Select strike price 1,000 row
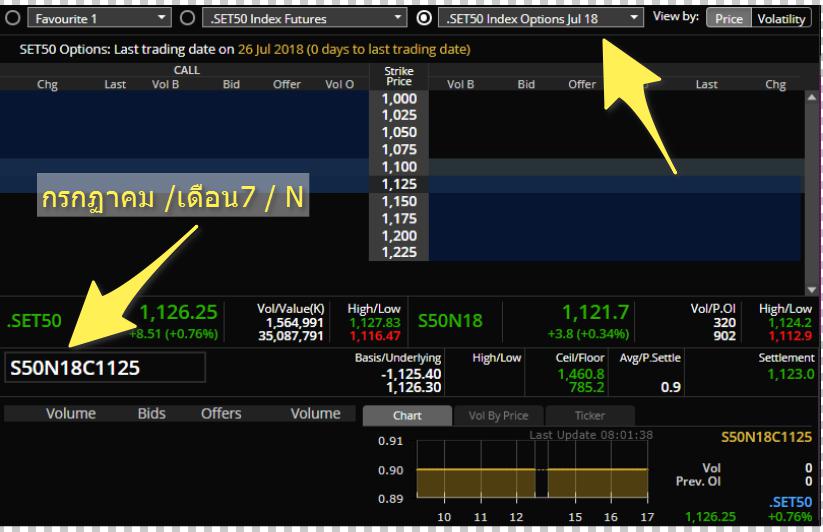 click(399, 99)
